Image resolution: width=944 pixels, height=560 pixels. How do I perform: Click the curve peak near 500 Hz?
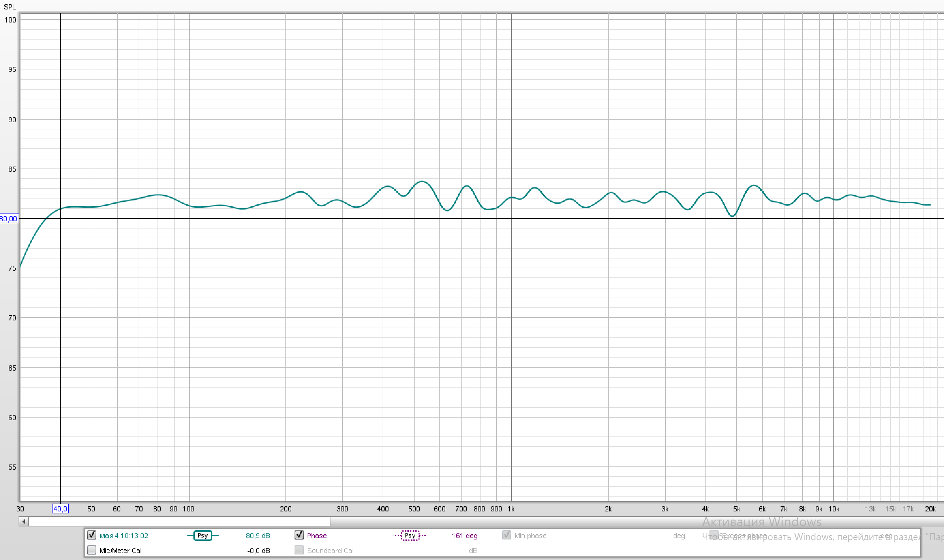coord(422,182)
